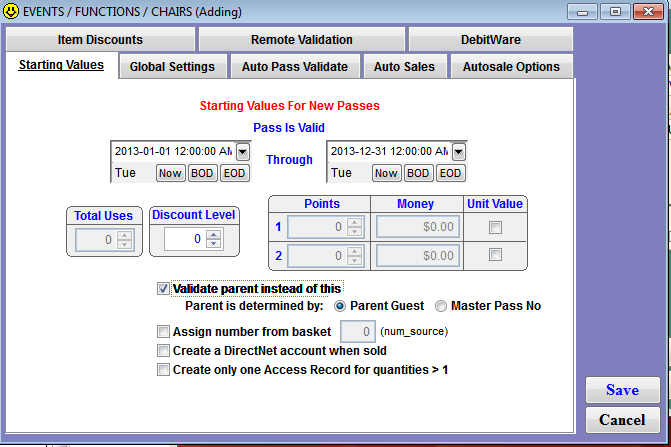Click the Pass Is Valid label
Viewport: 671px width, 447px height.
point(289,127)
